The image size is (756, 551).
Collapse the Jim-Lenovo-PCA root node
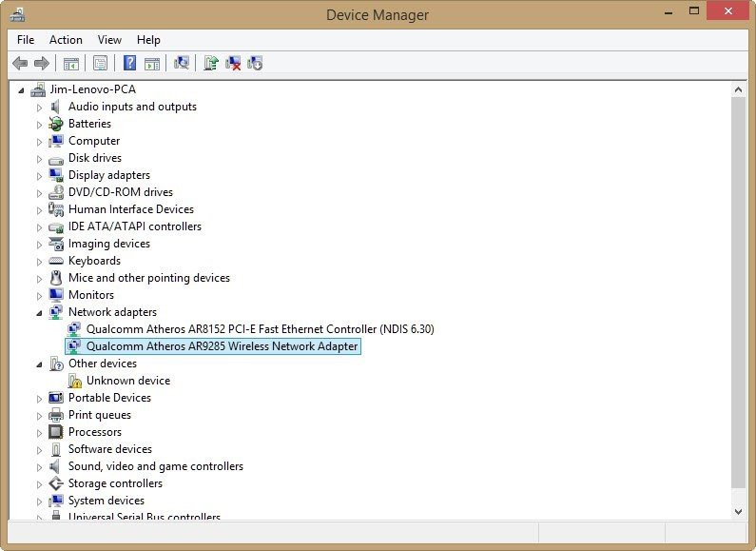[x=21, y=90]
